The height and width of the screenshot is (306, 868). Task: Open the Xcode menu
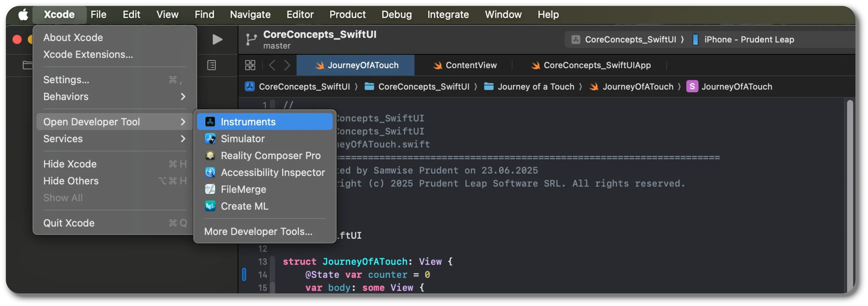[x=59, y=15]
